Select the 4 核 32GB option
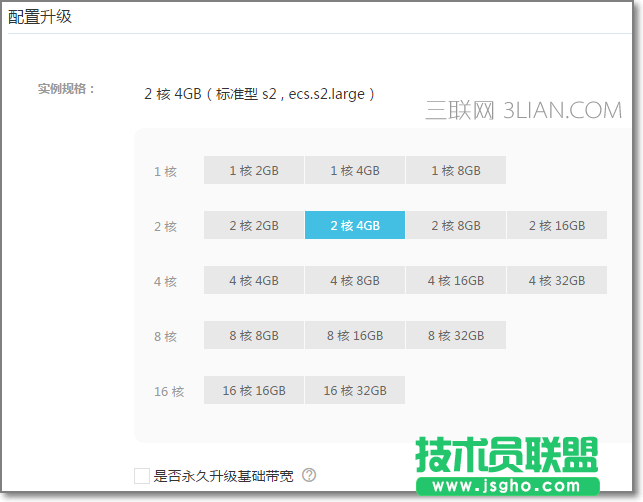This screenshot has height=502, width=643. pyautogui.click(x=557, y=280)
